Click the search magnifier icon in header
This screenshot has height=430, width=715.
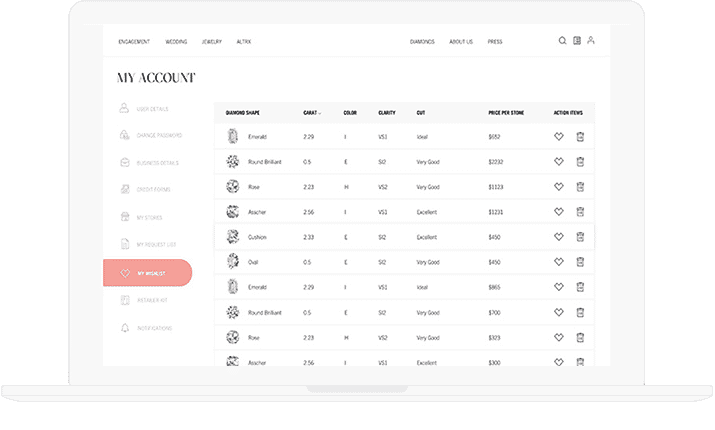tap(562, 41)
